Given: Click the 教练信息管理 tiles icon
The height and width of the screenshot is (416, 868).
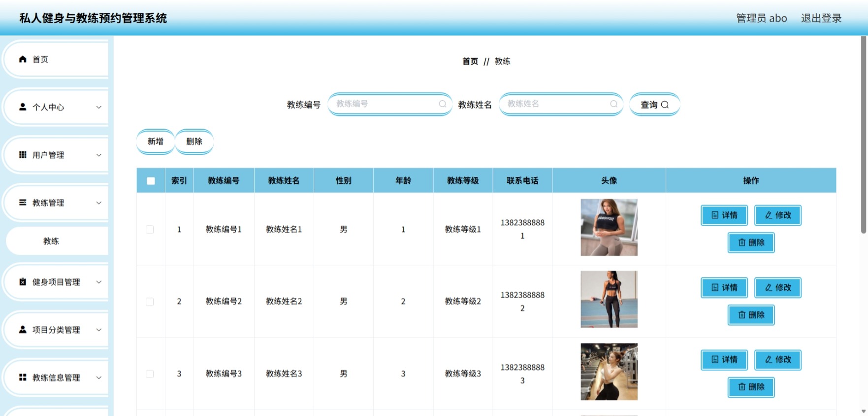Looking at the screenshot, I should point(23,378).
